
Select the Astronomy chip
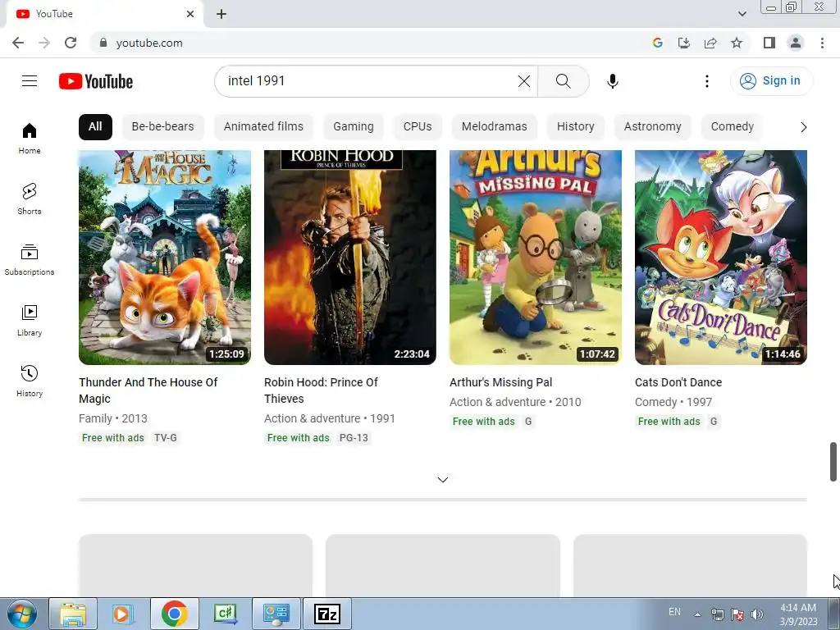point(652,127)
